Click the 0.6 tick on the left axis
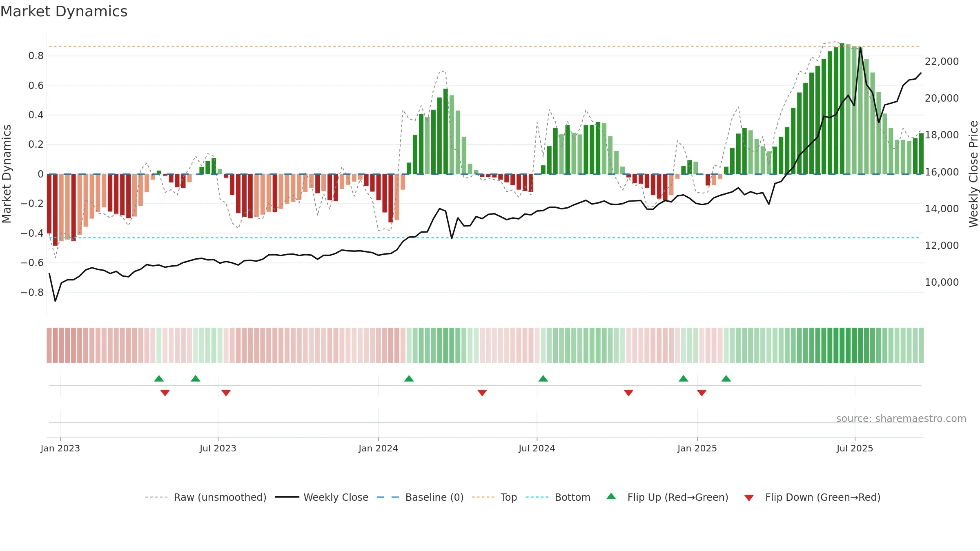The image size is (980, 551). click(x=36, y=86)
